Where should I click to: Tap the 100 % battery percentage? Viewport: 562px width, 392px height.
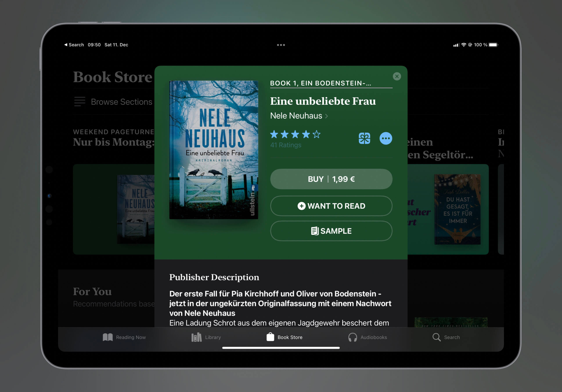click(481, 45)
